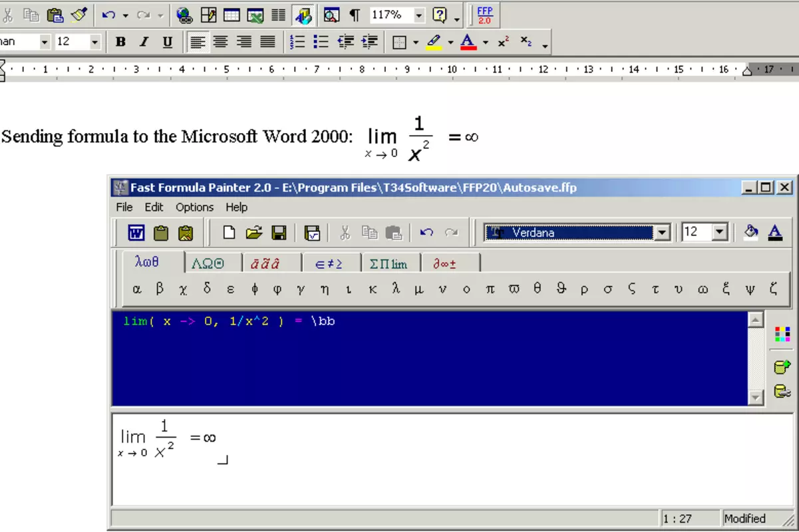This screenshot has height=532, width=799.
Task: Click the formula code editor area
Action: (430, 359)
